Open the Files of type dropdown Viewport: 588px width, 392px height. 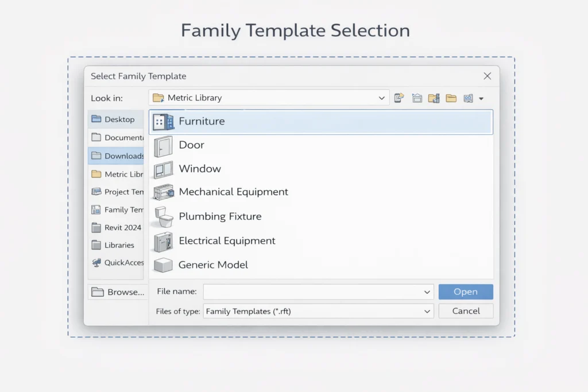tap(427, 311)
